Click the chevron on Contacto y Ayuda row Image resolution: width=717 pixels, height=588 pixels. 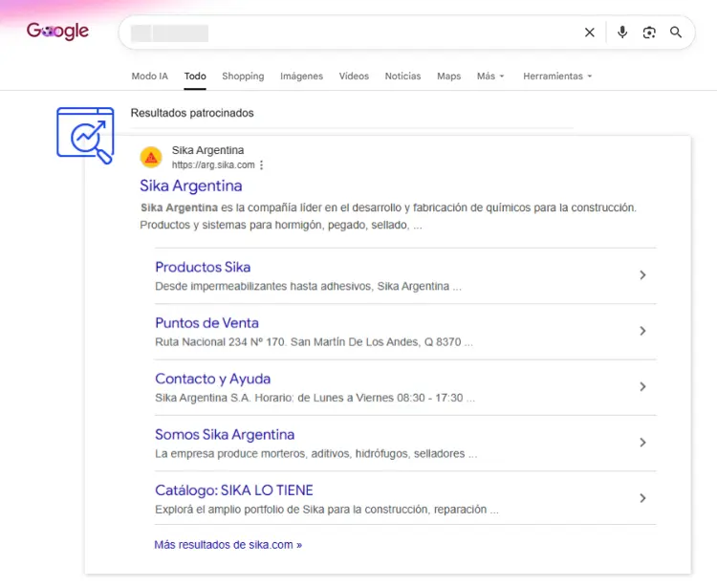click(x=642, y=386)
